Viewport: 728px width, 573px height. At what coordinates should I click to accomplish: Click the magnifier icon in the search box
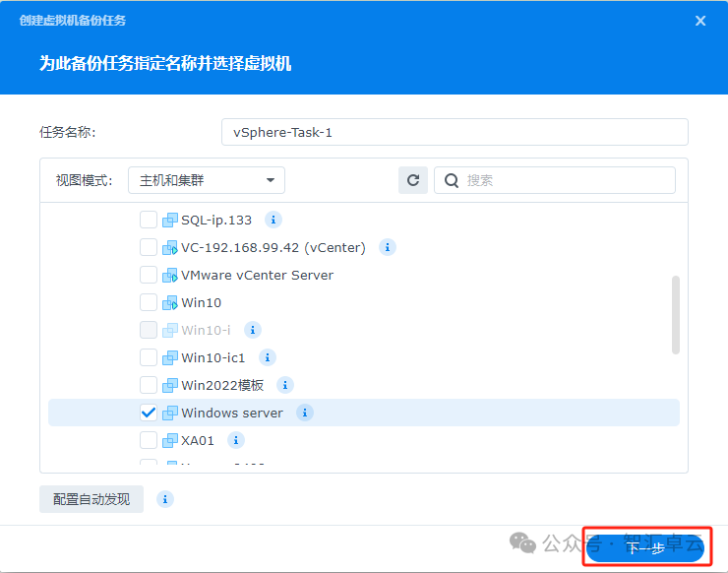tap(452, 180)
